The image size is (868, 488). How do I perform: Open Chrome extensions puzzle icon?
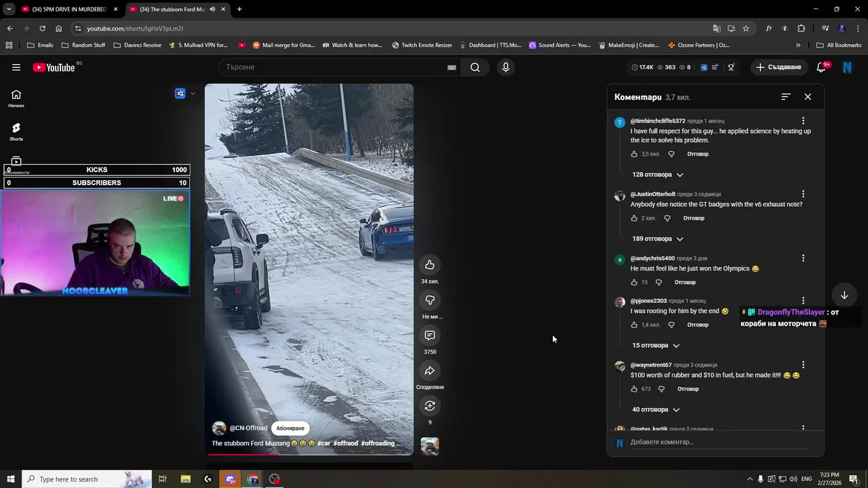coord(802,28)
